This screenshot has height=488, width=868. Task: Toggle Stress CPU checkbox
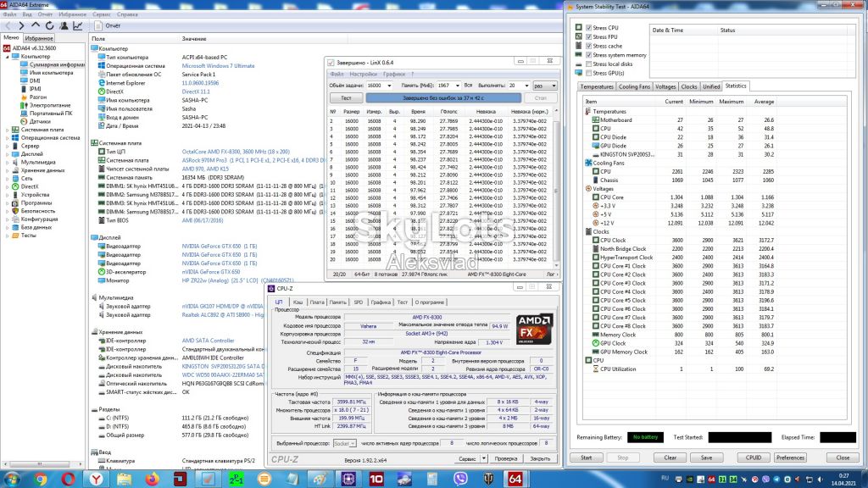pos(588,28)
